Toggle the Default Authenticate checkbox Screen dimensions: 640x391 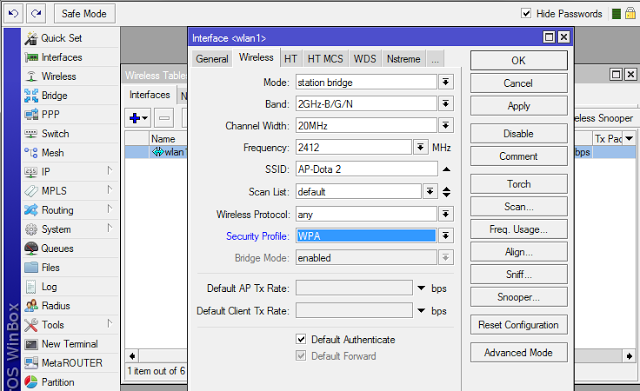(301, 339)
